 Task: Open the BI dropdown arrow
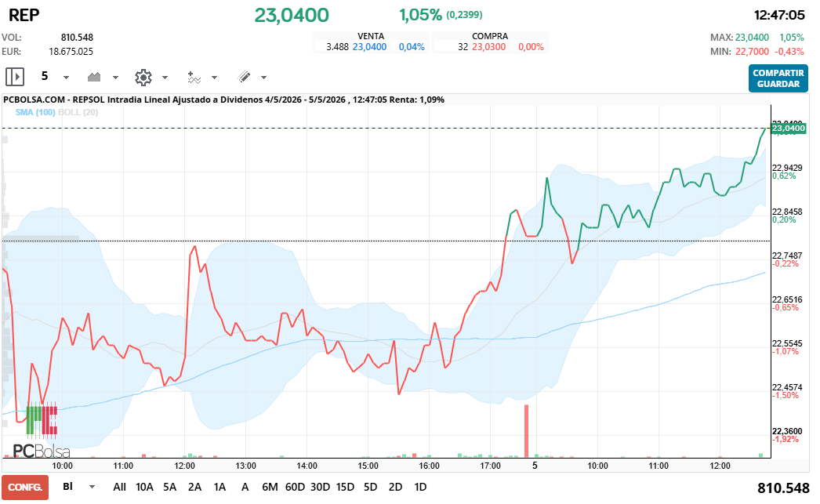[x=92, y=487]
